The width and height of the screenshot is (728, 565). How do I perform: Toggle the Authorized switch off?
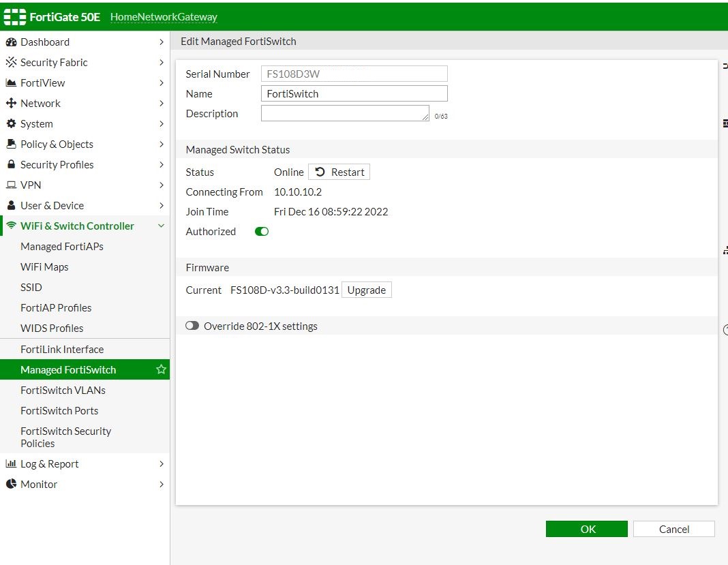coord(262,231)
